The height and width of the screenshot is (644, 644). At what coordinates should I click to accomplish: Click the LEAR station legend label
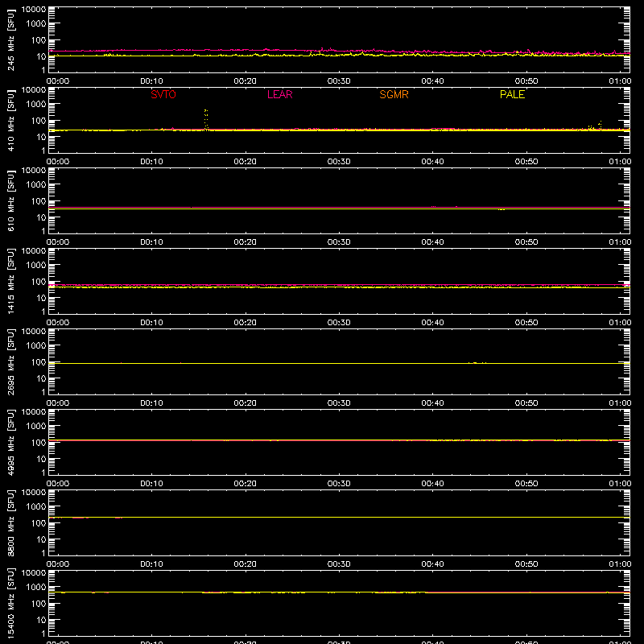(x=279, y=94)
